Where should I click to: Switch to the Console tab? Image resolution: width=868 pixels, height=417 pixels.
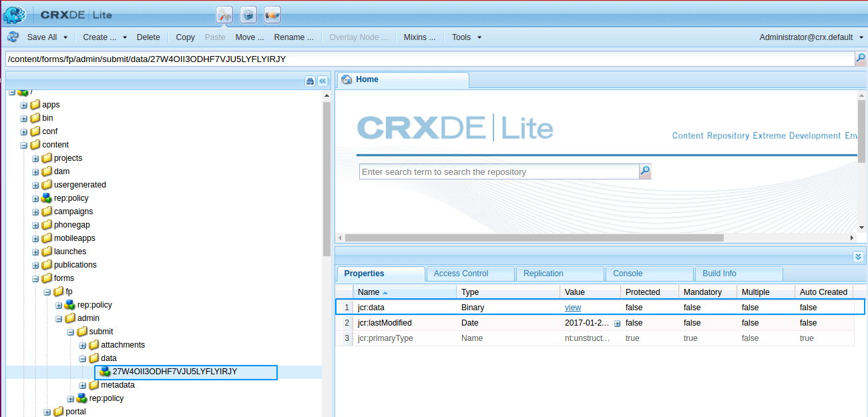pos(649,274)
